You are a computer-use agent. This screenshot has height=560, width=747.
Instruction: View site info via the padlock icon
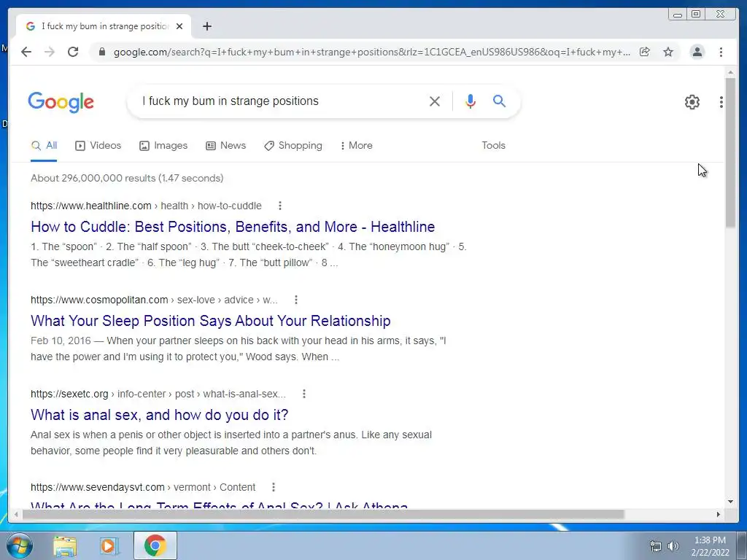(x=101, y=52)
